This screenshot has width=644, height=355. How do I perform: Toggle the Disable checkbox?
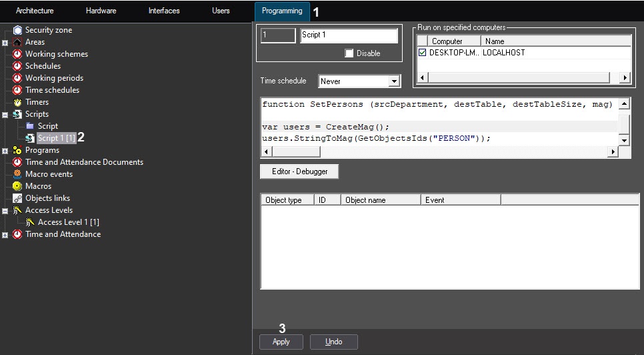[x=349, y=53]
